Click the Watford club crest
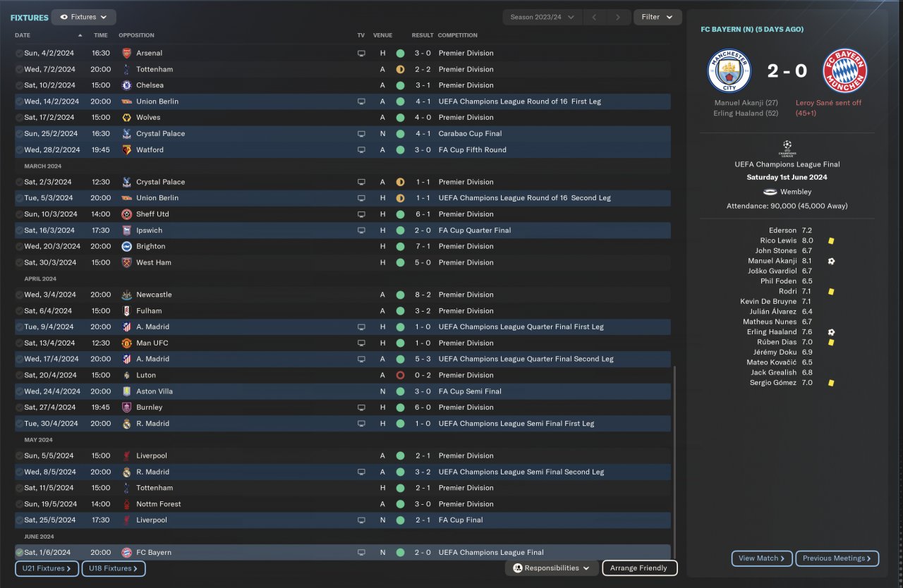This screenshot has width=903, height=588. click(126, 150)
